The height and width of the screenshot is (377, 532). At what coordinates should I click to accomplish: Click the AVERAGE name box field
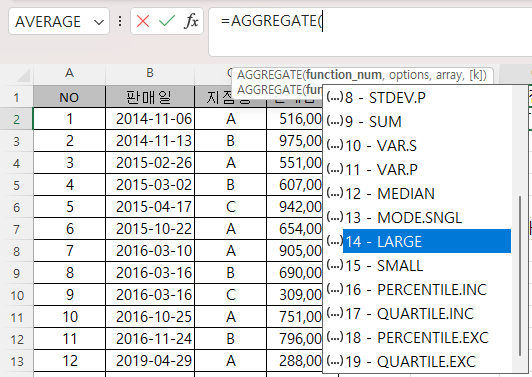[59, 22]
